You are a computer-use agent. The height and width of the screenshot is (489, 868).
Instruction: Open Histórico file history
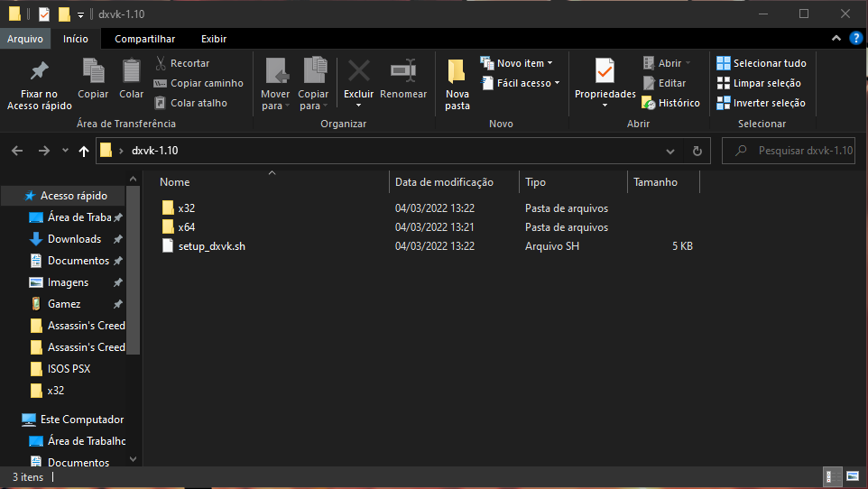coord(671,103)
